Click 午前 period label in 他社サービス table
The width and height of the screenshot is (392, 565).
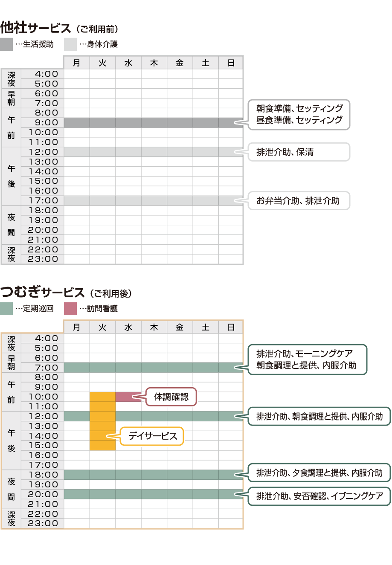coord(11,128)
